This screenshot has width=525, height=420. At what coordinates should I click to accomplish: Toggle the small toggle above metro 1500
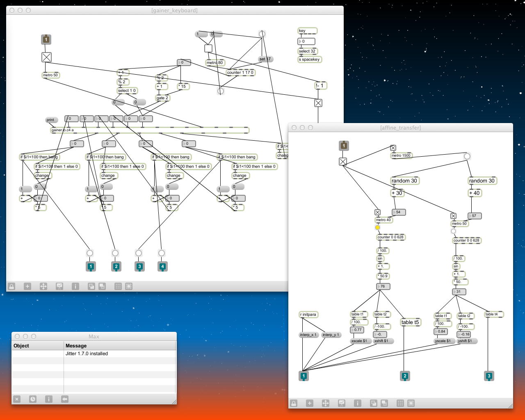pyautogui.click(x=393, y=148)
